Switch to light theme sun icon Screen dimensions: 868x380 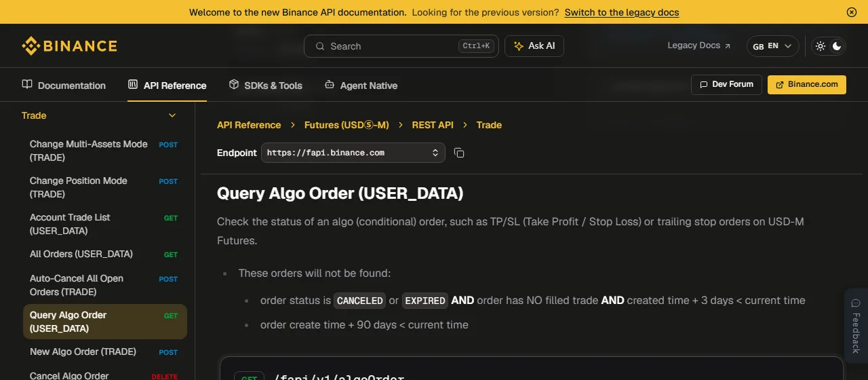[821, 46]
